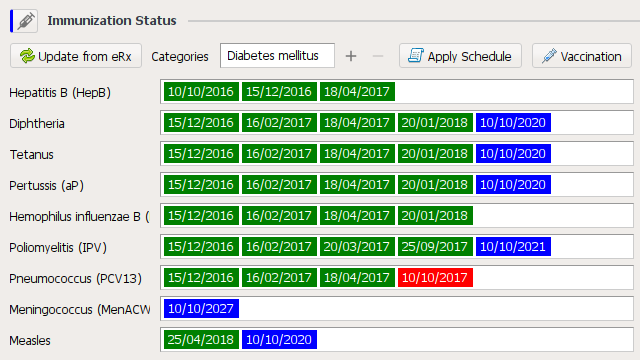Select Tetanus planned dose 10/10/2020

pos(513,153)
